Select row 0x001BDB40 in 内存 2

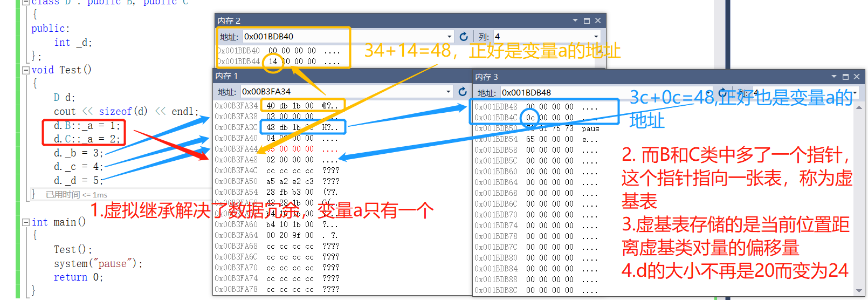pyautogui.click(x=278, y=51)
